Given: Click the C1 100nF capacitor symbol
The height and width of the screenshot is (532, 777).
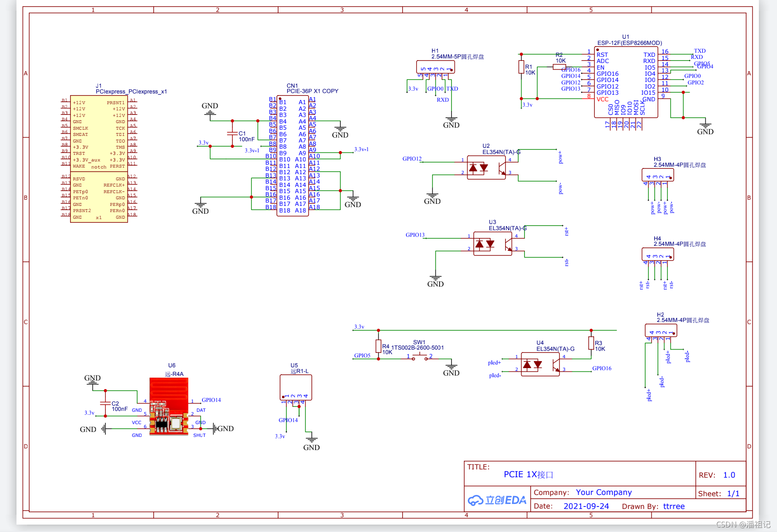Looking at the screenshot, I should point(232,133).
